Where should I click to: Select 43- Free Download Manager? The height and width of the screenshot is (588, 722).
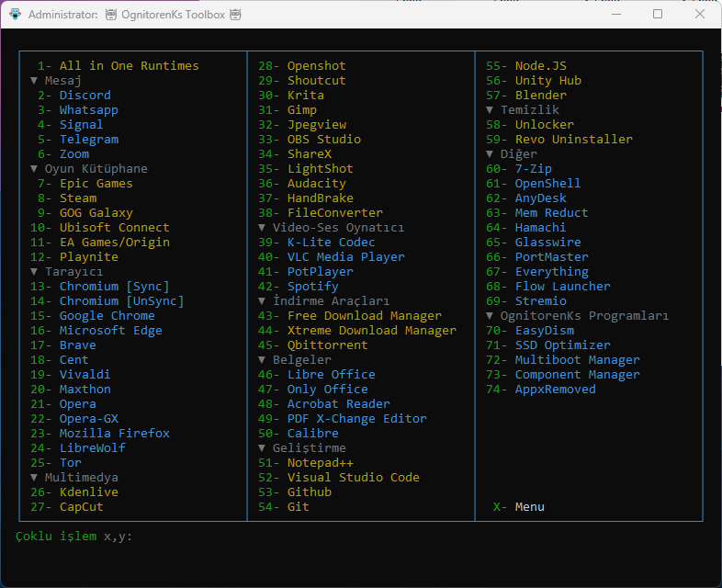(x=350, y=316)
